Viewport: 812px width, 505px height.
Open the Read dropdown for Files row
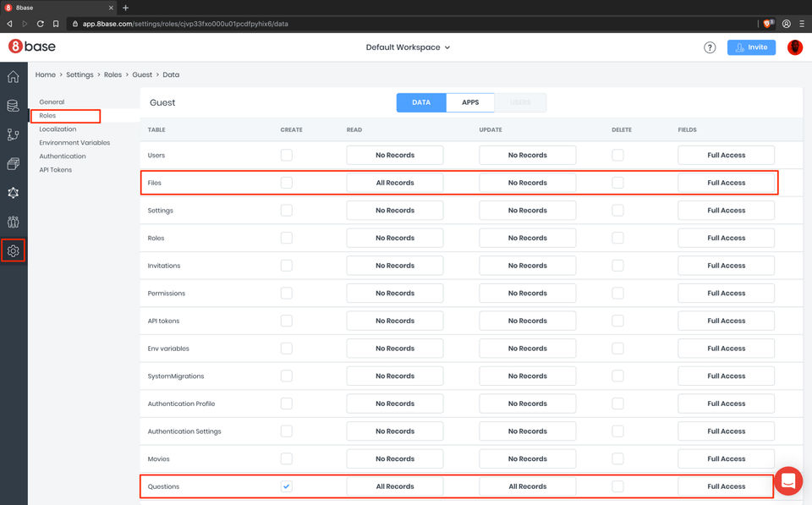click(395, 183)
